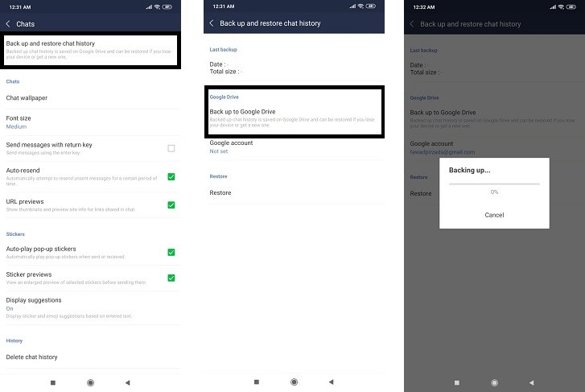Uncheck Sticker previews option
Screen dimensions: 585x392
point(171,278)
